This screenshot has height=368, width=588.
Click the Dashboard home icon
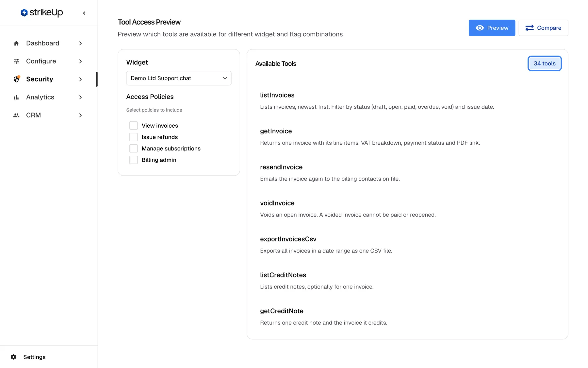pos(16,43)
